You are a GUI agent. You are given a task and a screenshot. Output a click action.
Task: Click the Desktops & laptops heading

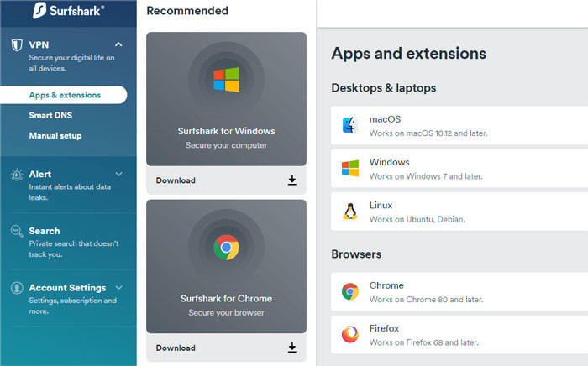pos(384,88)
